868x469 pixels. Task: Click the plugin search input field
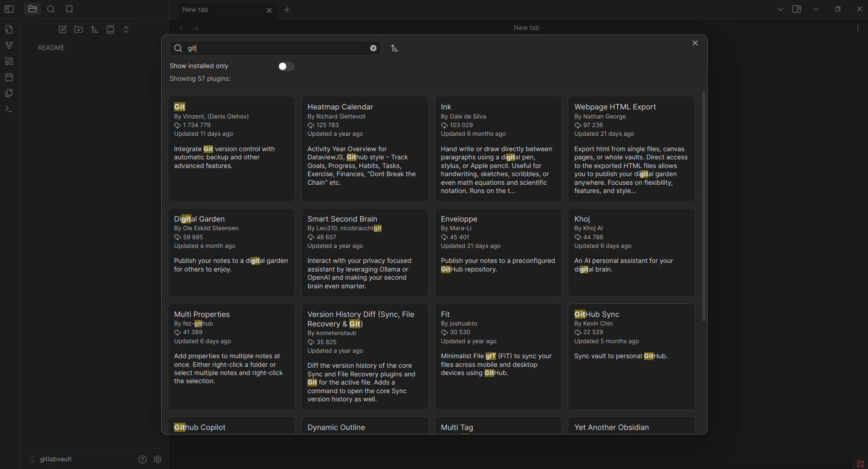point(275,48)
